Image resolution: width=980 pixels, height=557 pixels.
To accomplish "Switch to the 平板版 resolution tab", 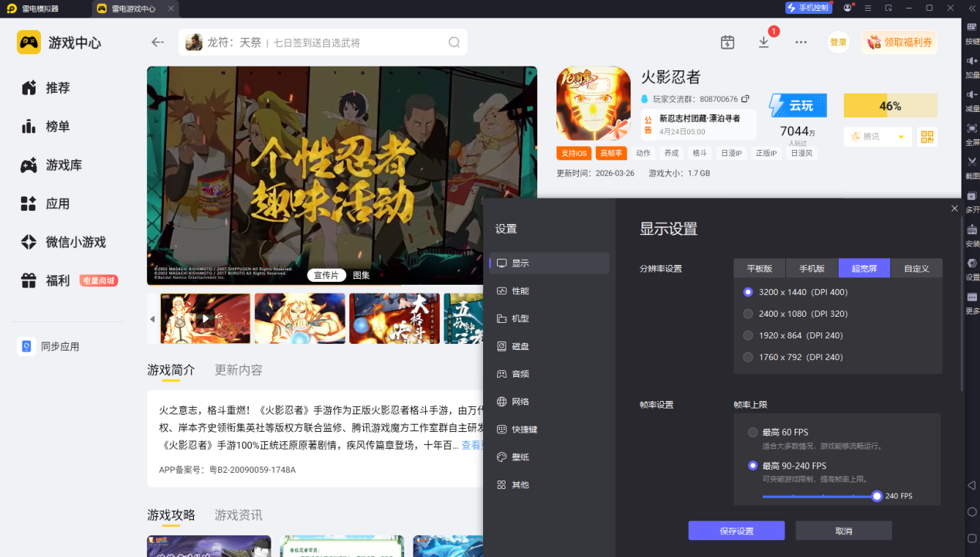I will (760, 268).
